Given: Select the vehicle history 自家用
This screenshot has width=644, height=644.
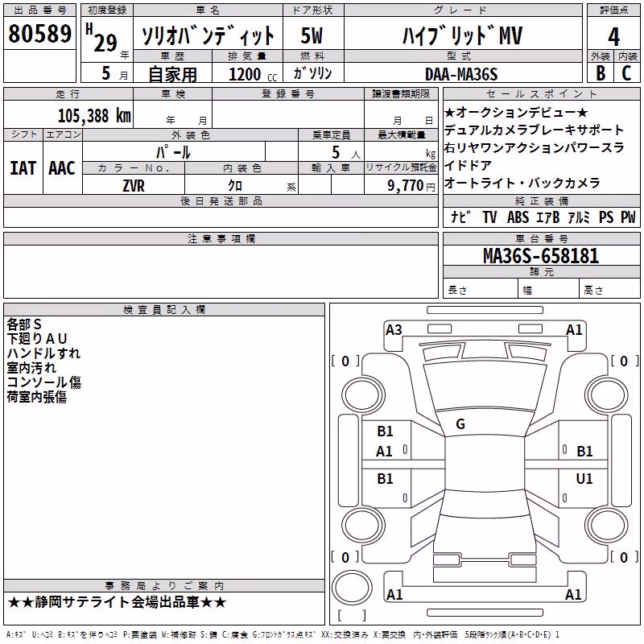Looking at the screenshot, I should pyautogui.click(x=172, y=74).
